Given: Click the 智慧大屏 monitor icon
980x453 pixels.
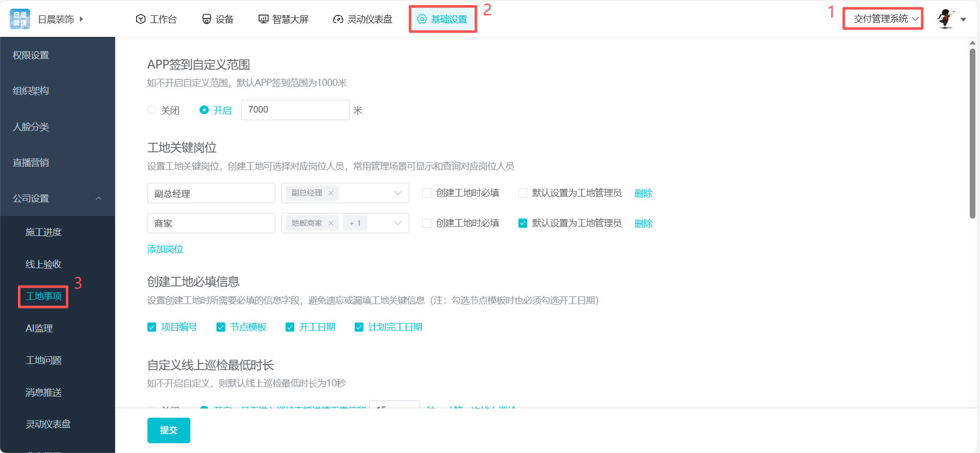Looking at the screenshot, I should click(264, 19).
